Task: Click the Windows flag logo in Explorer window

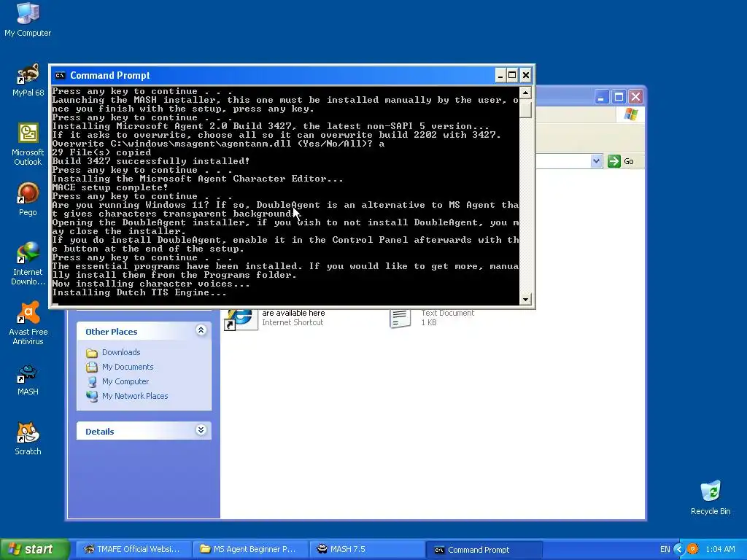Action: click(631, 114)
